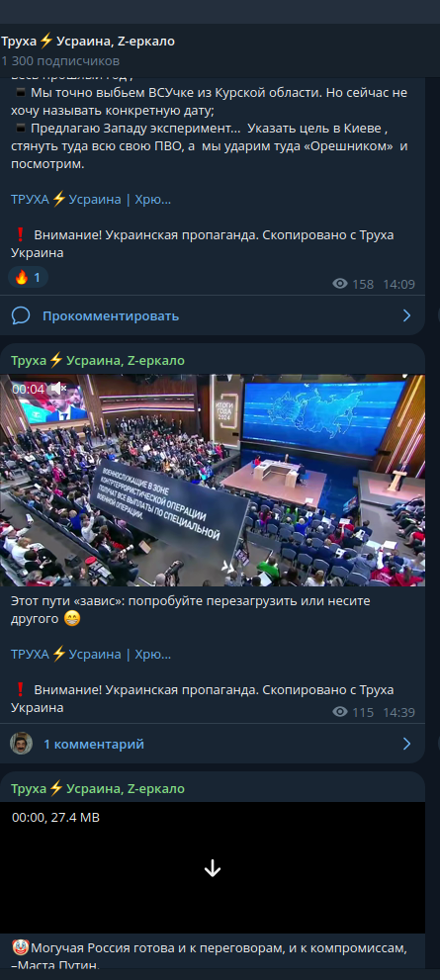Click the eye views icon showing 115
The image size is (440, 980).
[x=340, y=711]
